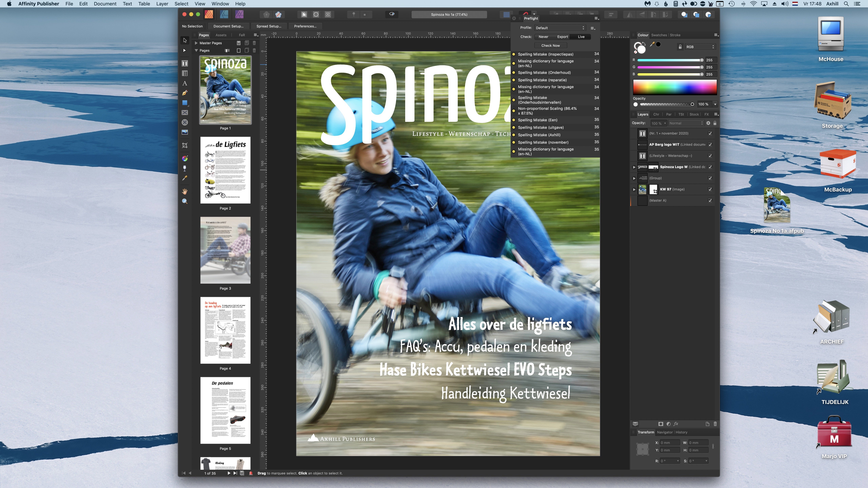Toggle visibility of AP Berg logo WIT layer

tap(710, 145)
